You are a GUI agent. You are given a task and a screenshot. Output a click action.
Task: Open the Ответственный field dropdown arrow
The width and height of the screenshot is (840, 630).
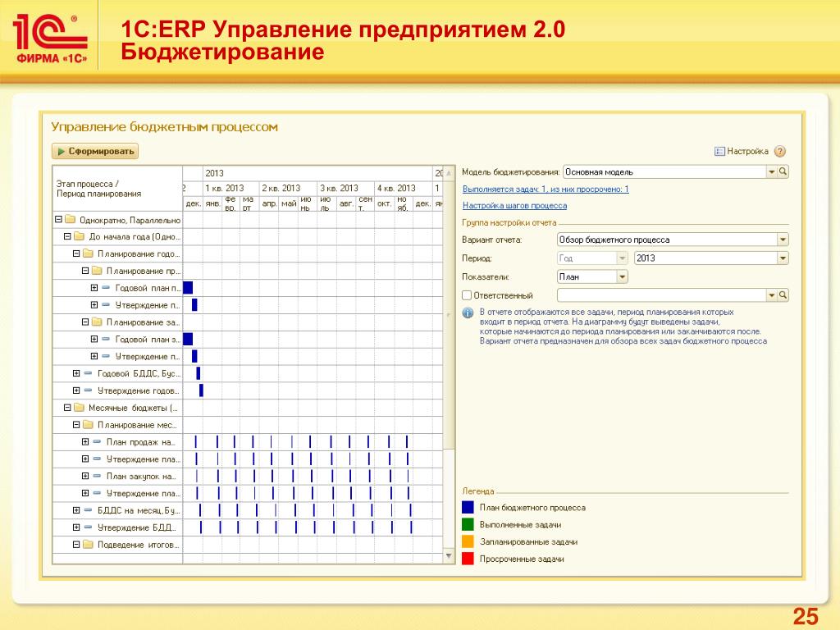tap(771, 295)
